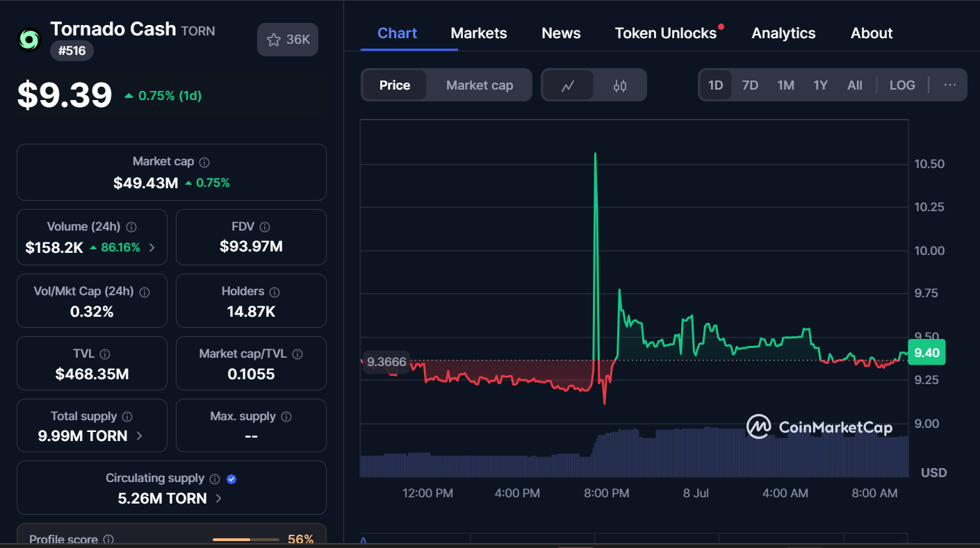The image size is (980, 548).
Task: Click info icon next to TVL
Action: pyautogui.click(x=105, y=354)
